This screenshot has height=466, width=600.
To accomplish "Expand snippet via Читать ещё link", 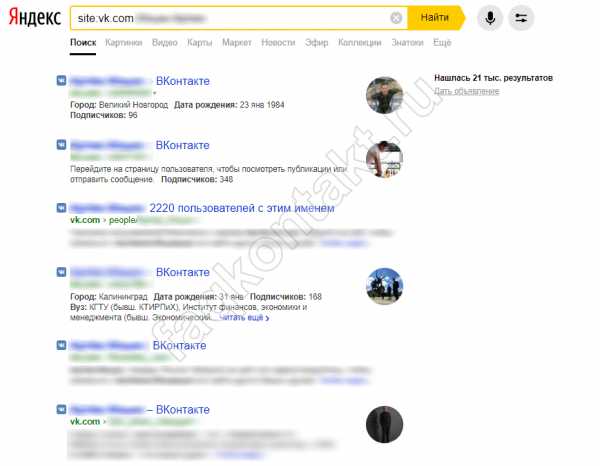I will 245,318.
